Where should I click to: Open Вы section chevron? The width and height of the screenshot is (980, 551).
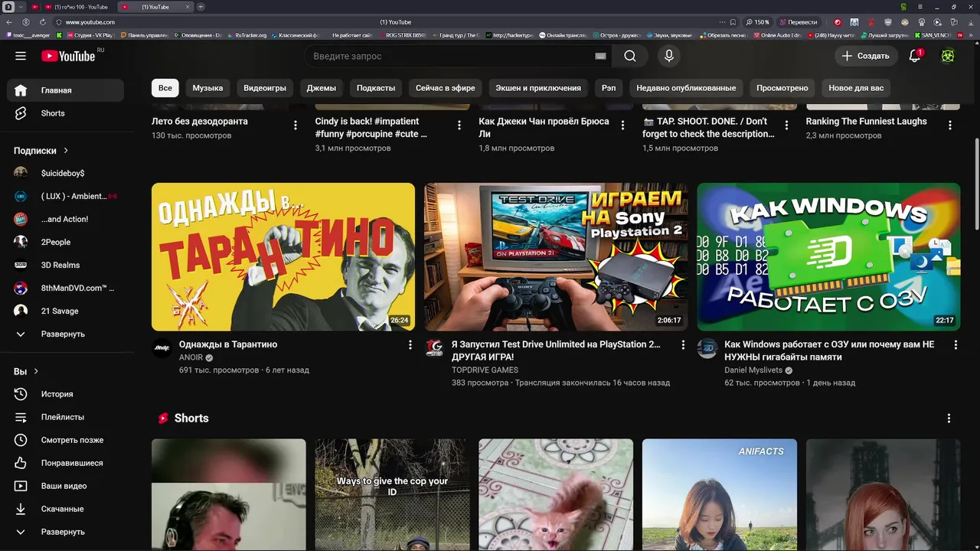36,371
